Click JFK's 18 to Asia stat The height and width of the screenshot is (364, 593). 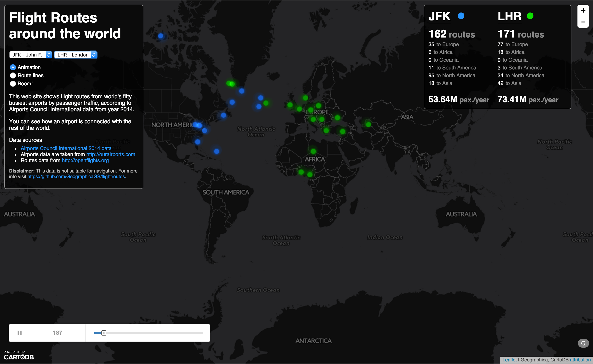coord(440,83)
